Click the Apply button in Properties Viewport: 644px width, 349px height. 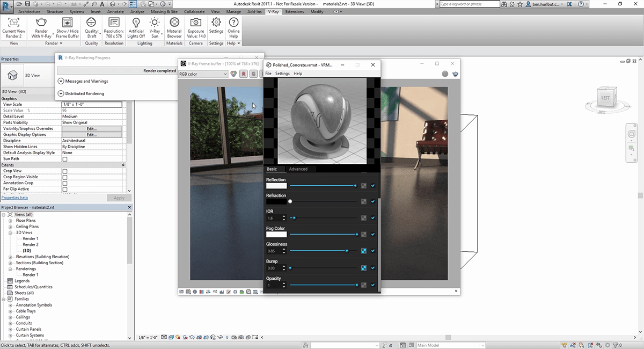pyautogui.click(x=119, y=198)
